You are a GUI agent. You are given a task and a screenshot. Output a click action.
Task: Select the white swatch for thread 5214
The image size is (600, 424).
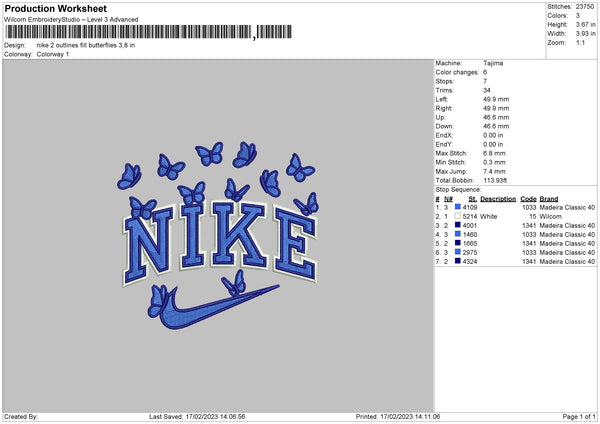[x=457, y=216]
